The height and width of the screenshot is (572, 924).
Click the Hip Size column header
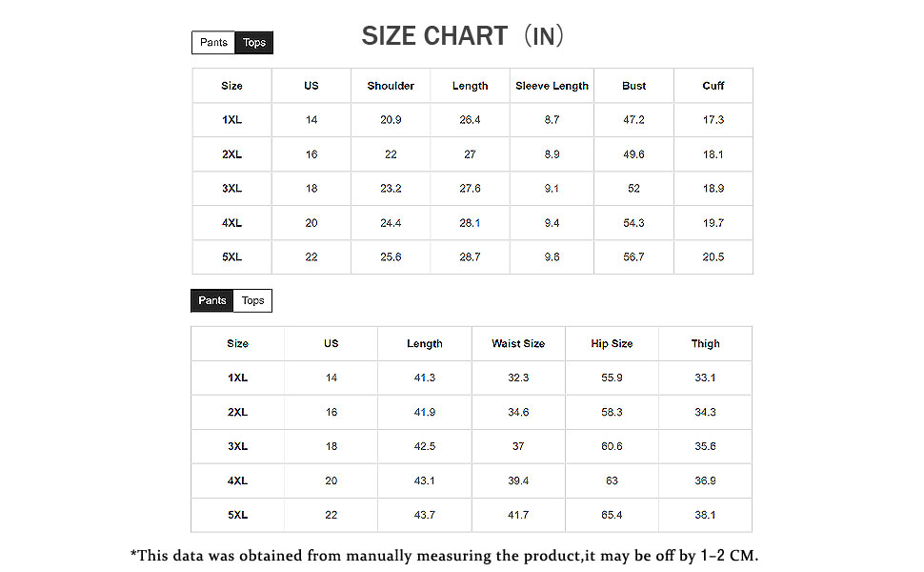(x=612, y=344)
